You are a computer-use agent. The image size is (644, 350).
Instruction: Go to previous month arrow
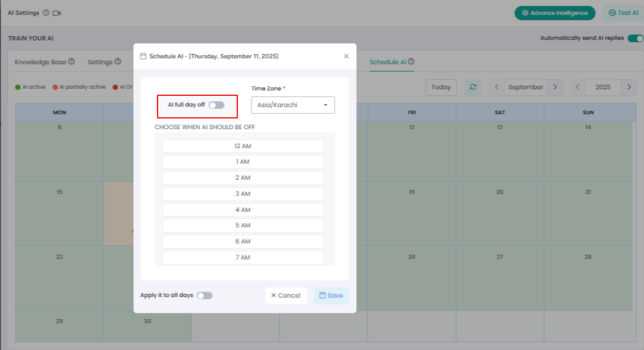pyautogui.click(x=497, y=87)
